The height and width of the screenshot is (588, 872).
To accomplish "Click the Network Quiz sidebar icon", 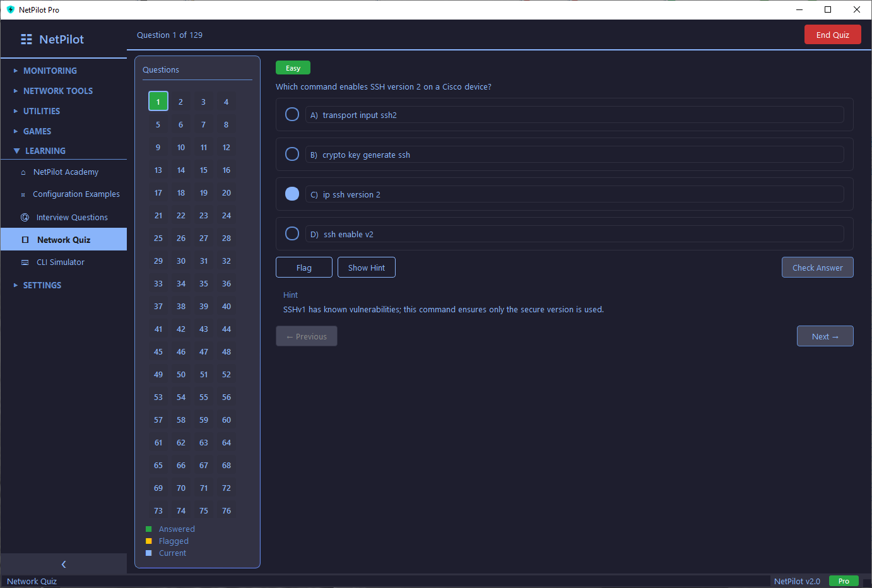I will [25, 240].
